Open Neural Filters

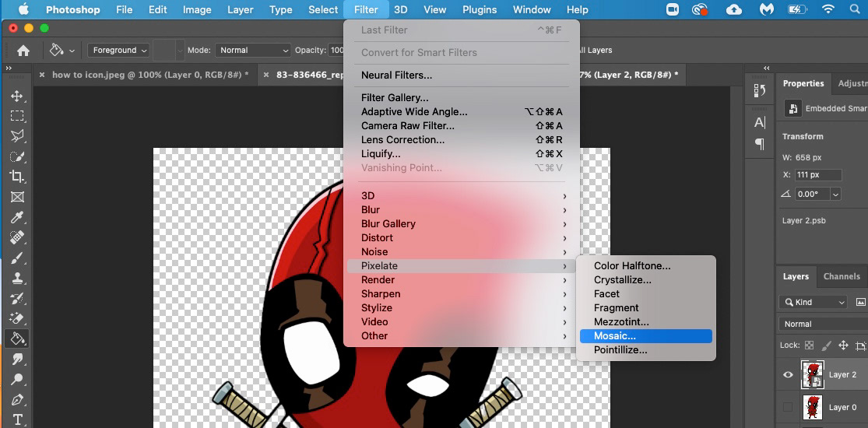point(462,75)
